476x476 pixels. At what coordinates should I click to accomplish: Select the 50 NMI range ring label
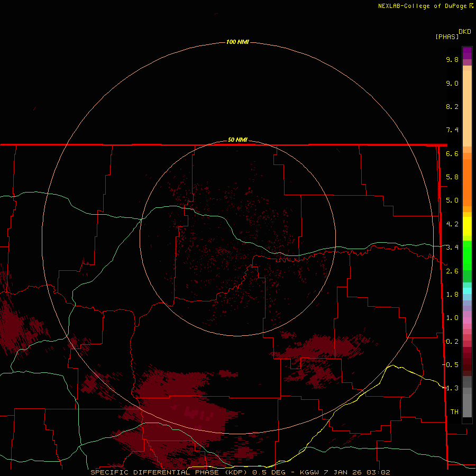click(237, 140)
